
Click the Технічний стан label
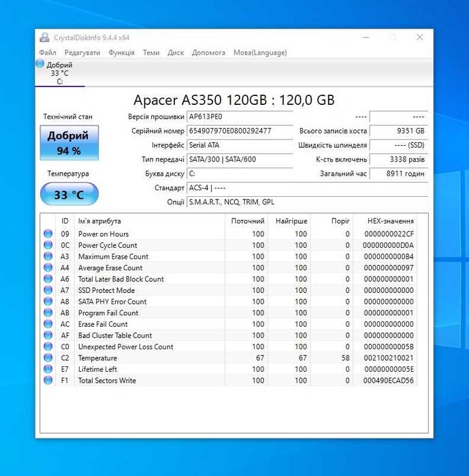tap(67, 116)
